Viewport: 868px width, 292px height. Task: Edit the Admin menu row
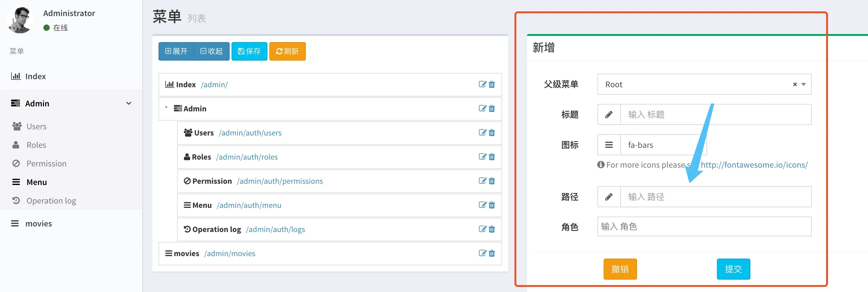pos(482,109)
